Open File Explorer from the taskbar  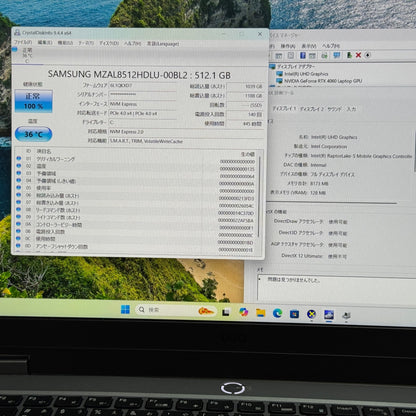pyautogui.click(x=261, y=313)
